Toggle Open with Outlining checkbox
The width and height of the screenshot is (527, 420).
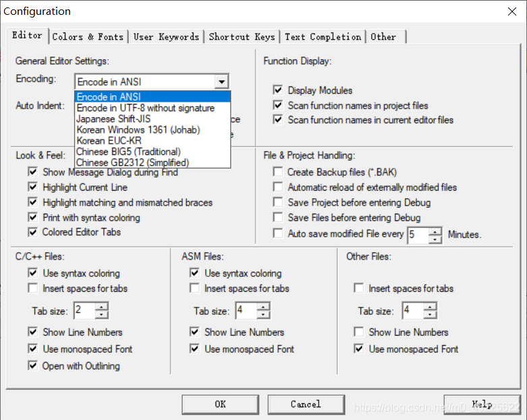point(32,365)
